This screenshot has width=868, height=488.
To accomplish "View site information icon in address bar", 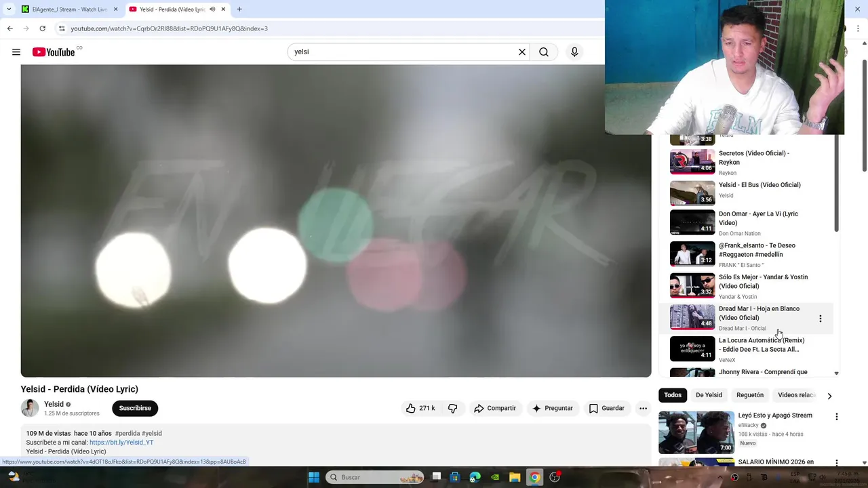I will pos(62,28).
